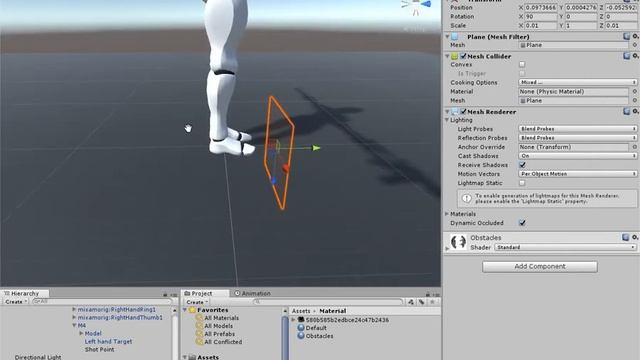The height and width of the screenshot is (360, 640).
Task: Click the red X-axis gizmo arrow
Action: click(285, 168)
